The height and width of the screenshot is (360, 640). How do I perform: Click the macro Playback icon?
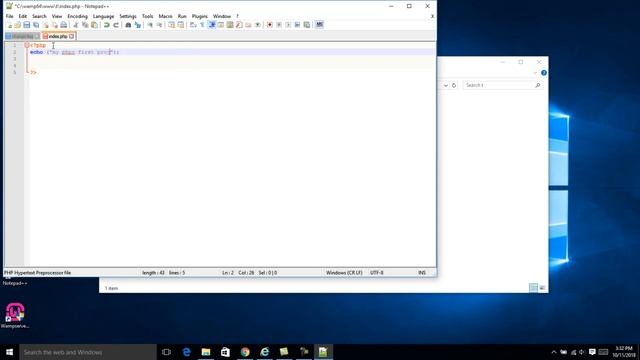click(x=288, y=25)
